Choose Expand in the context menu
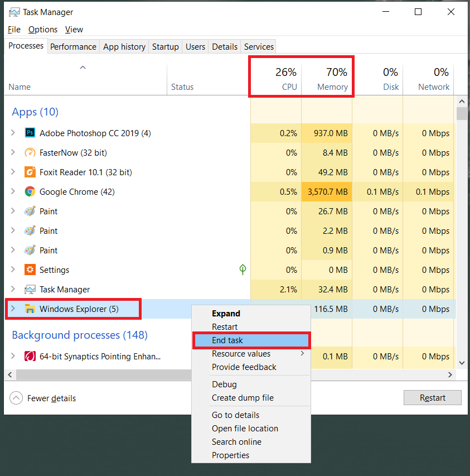The width and height of the screenshot is (470, 476). click(x=251, y=313)
